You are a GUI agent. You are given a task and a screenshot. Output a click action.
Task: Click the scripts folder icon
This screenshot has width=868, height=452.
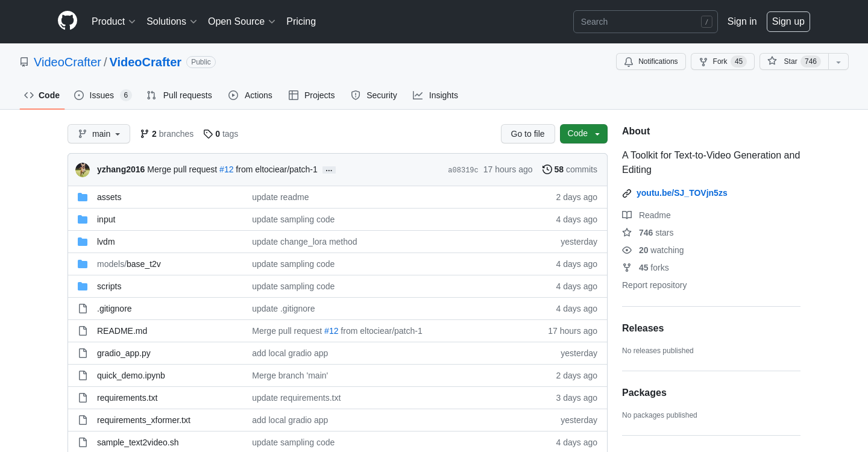coord(83,286)
